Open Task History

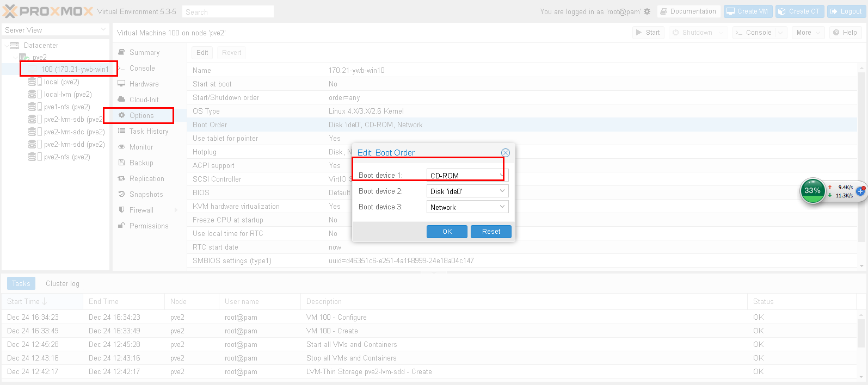(149, 132)
